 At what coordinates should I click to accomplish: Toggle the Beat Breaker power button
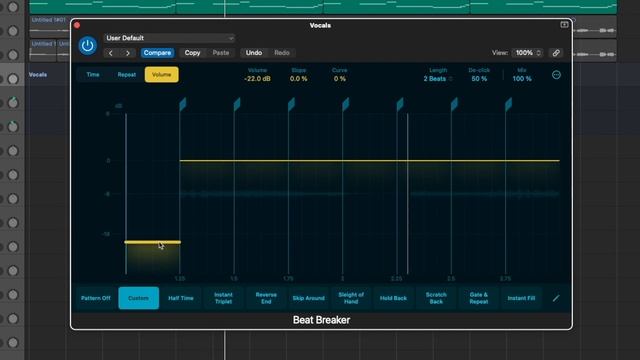(x=87, y=46)
